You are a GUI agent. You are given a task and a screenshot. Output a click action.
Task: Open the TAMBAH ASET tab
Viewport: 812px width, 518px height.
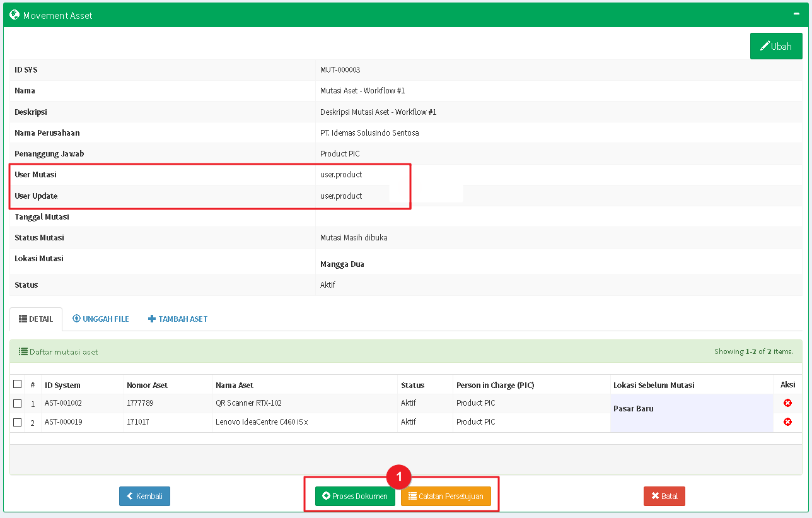point(178,319)
